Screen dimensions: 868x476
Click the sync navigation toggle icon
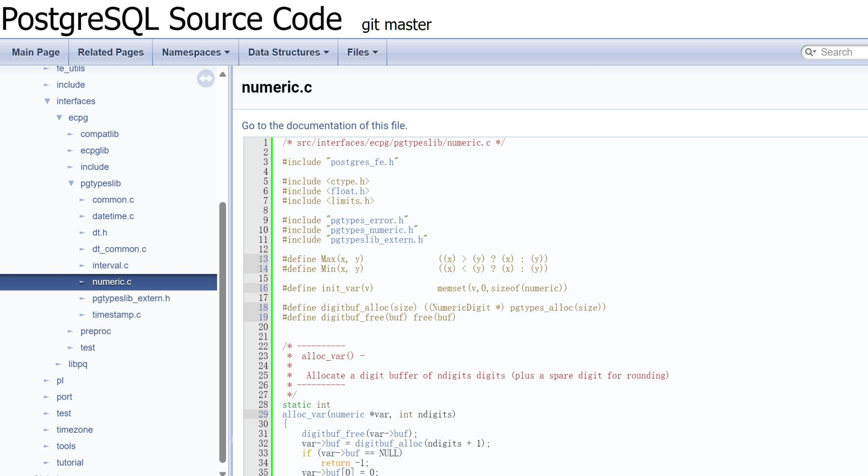[x=206, y=79]
